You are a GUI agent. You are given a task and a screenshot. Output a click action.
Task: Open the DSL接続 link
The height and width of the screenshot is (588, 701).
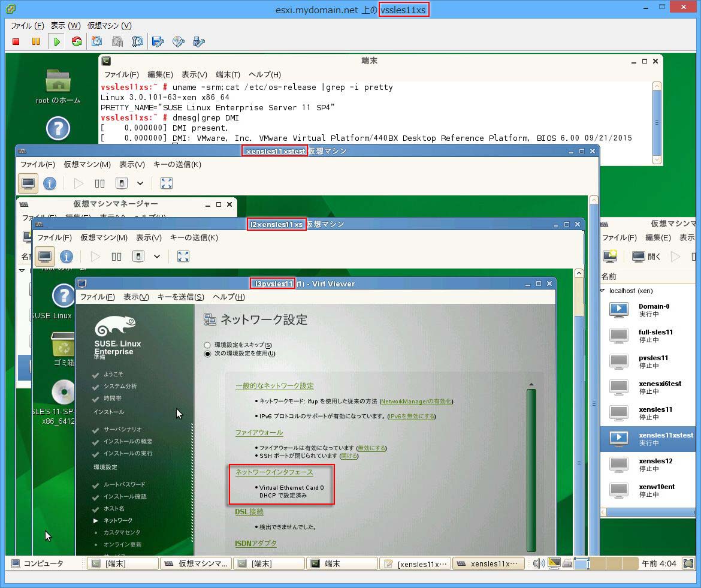[x=249, y=512]
